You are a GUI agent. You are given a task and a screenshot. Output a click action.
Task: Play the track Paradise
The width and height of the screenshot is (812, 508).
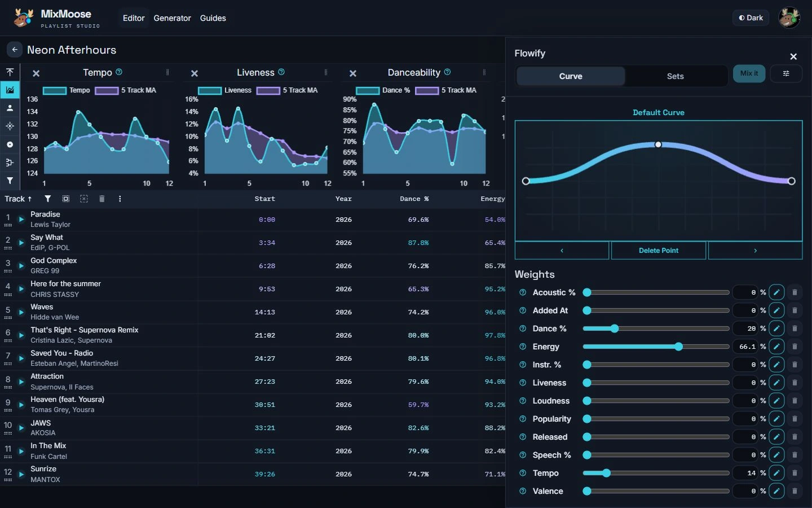pos(21,219)
